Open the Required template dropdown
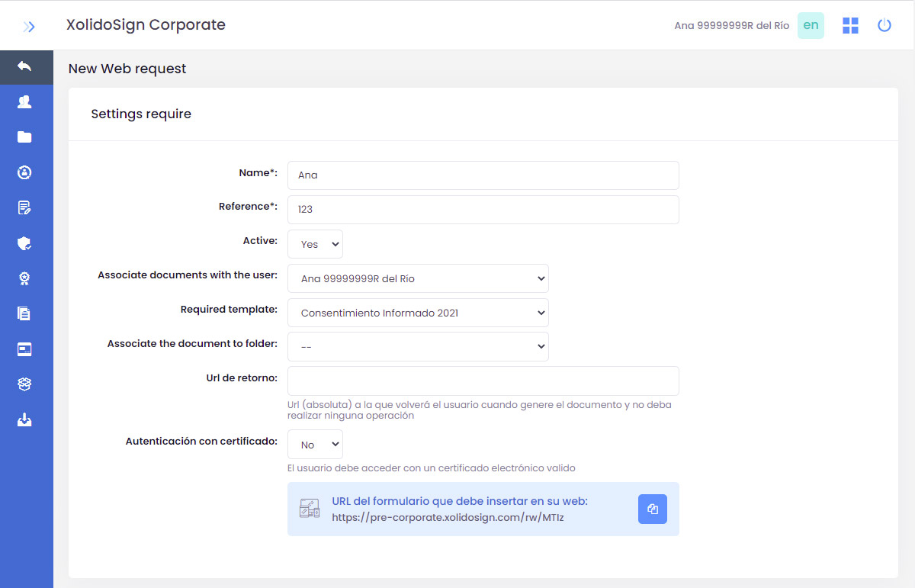The image size is (915, 588). [418, 313]
